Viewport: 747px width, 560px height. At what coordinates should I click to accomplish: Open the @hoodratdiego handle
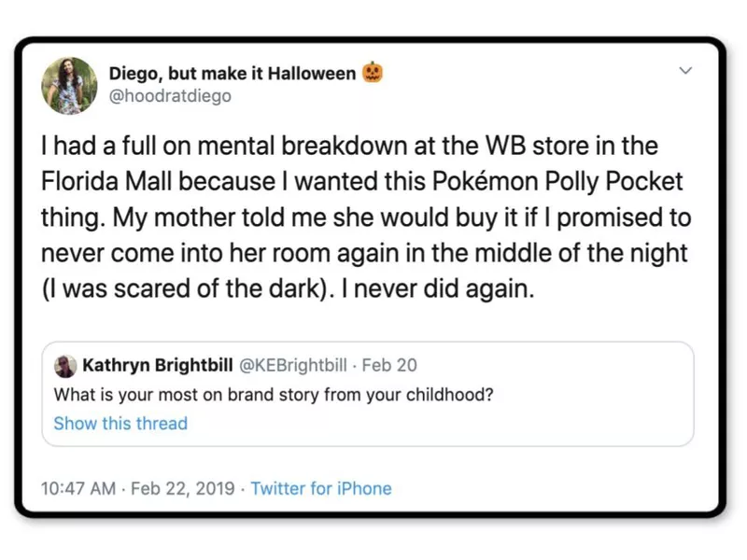click(x=170, y=95)
